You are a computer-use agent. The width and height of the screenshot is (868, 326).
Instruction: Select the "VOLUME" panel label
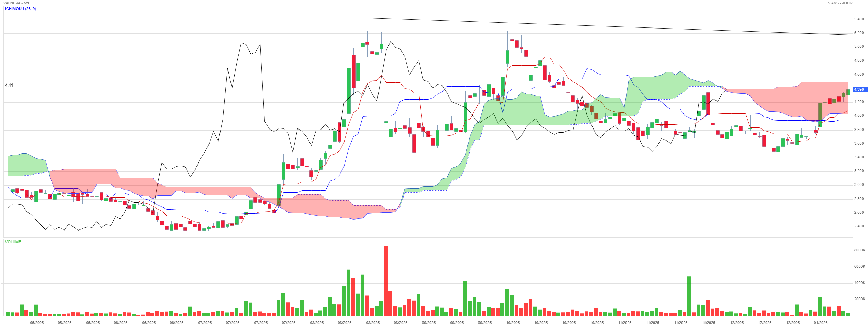click(13, 242)
